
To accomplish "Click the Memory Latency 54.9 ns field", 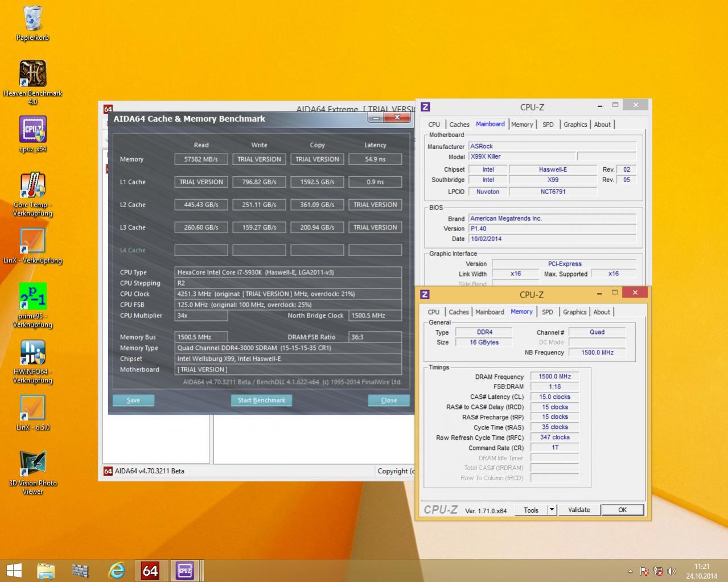I will coord(375,159).
